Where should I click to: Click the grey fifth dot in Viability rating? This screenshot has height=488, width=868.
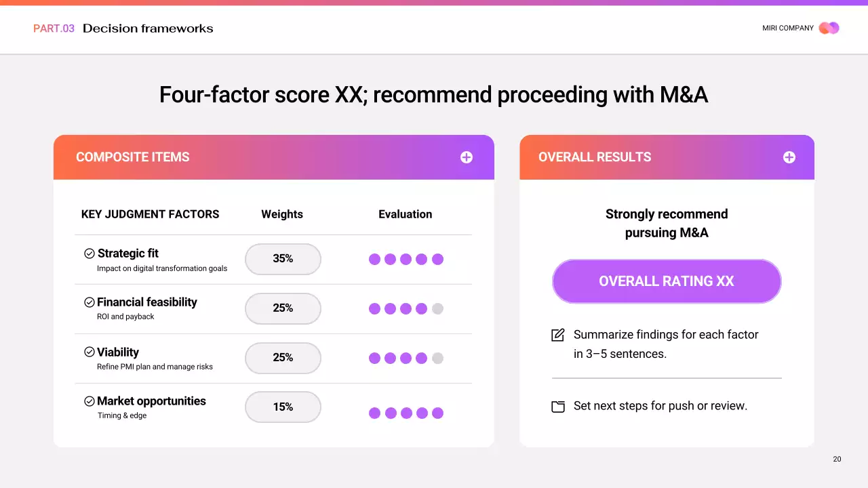[x=437, y=359]
